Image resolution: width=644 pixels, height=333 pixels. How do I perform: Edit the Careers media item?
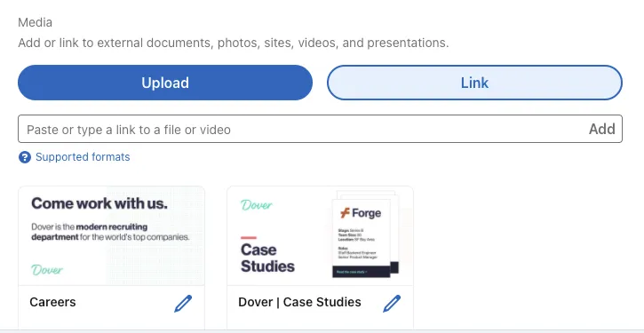coord(183,304)
